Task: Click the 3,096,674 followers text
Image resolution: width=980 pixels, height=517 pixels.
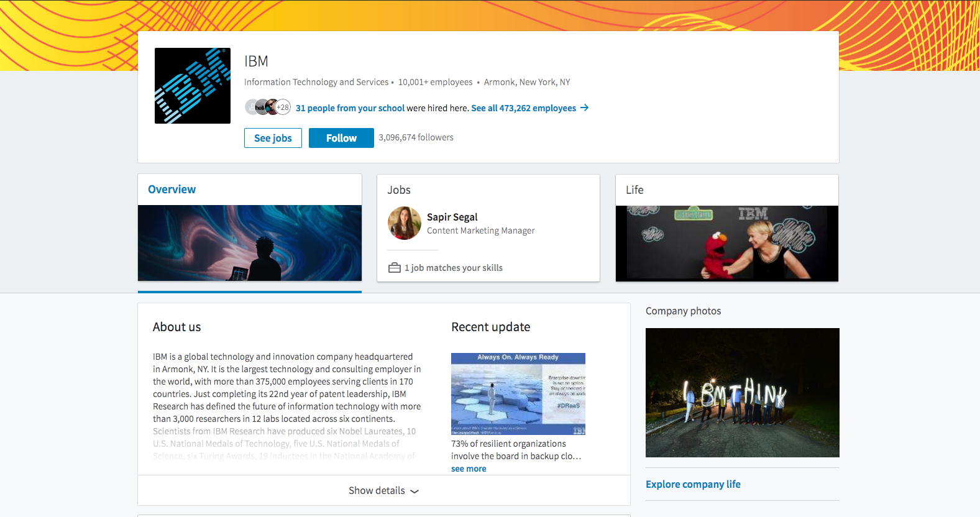Action: pos(416,137)
